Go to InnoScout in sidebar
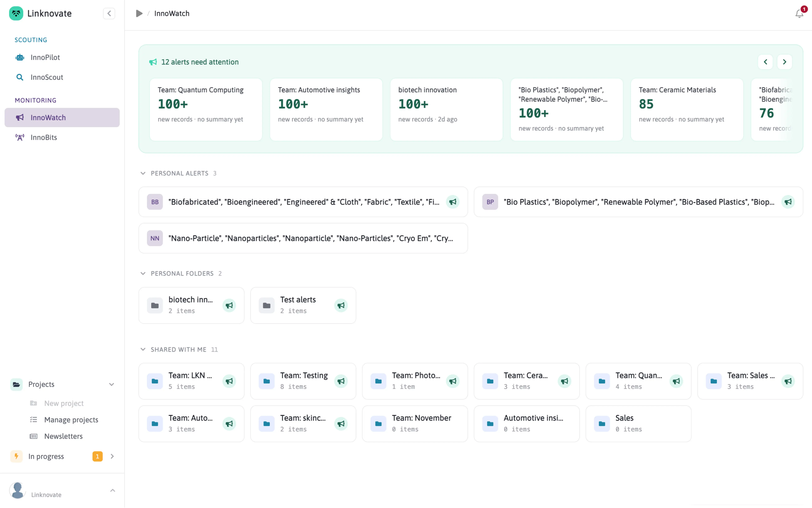 tap(62, 77)
